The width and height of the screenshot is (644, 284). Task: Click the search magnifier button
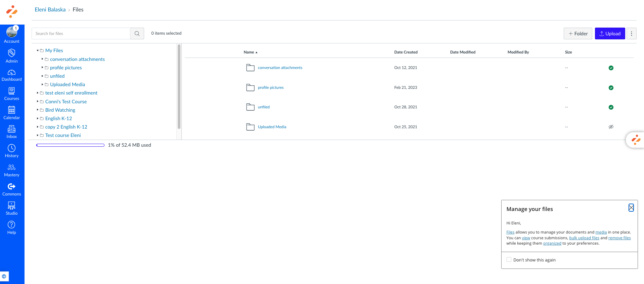[x=137, y=33]
